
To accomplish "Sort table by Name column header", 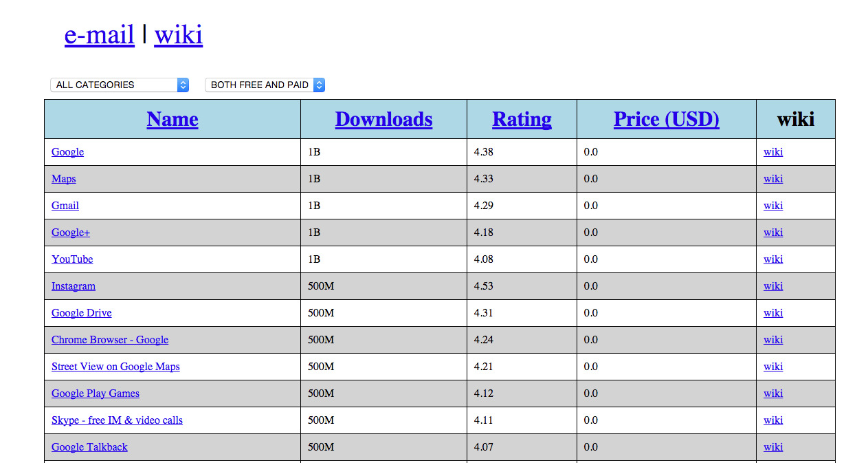I will click(173, 119).
